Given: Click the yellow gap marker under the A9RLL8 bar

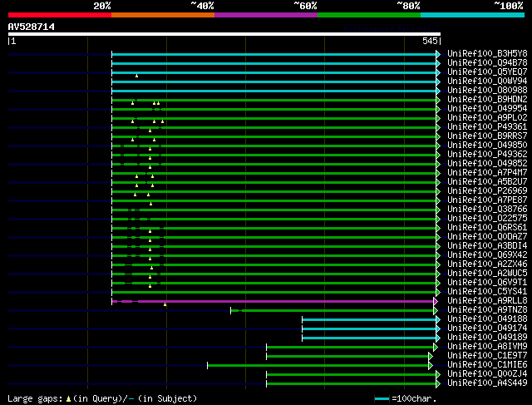Looking at the screenshot, I should tap(165, 304).
